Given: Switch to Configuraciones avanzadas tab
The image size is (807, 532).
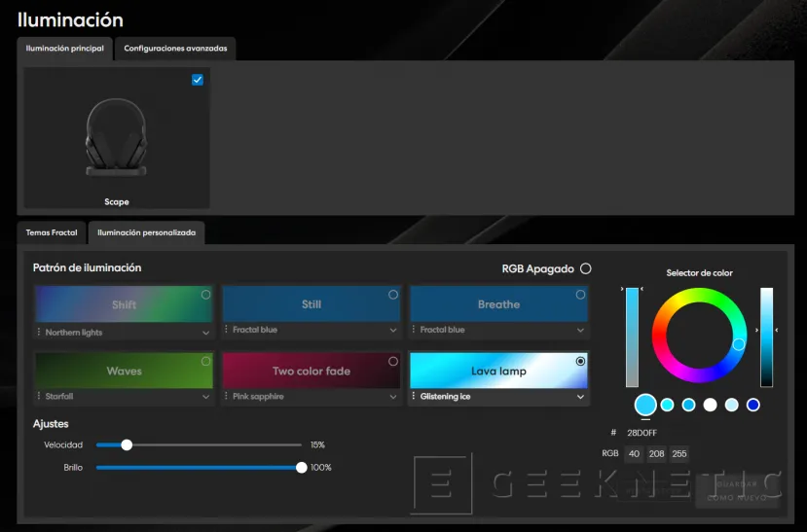Looking at the screenshot, I should click(x=174, y=49).
